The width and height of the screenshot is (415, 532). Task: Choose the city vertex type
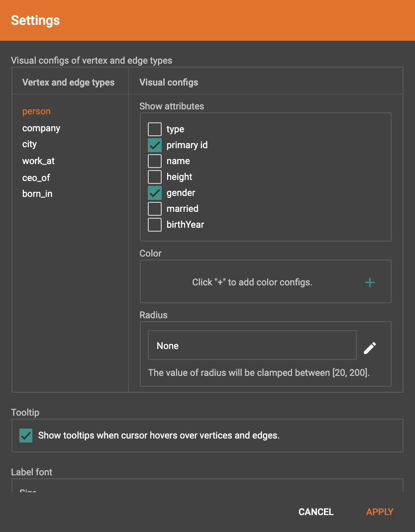[x=29, y=144]
